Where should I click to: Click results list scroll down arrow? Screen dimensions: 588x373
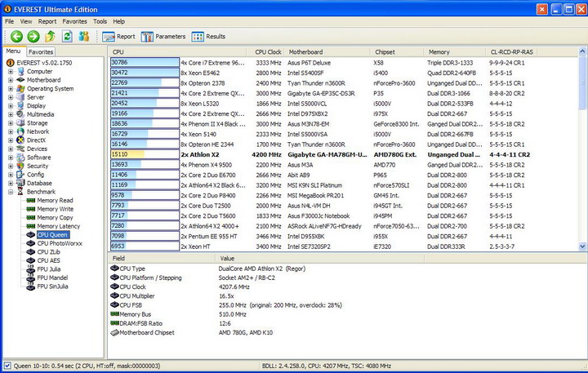(x=582, y=246)
